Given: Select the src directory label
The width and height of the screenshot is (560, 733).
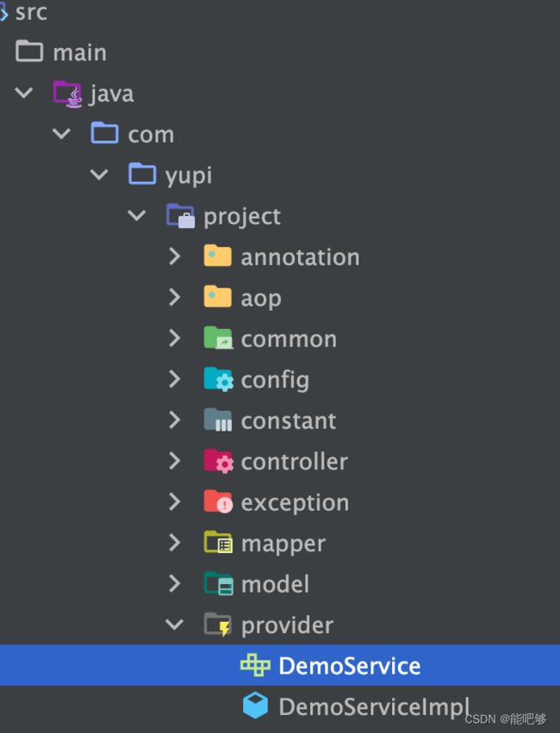Looking at the screenshot, I should coord(31,12).
